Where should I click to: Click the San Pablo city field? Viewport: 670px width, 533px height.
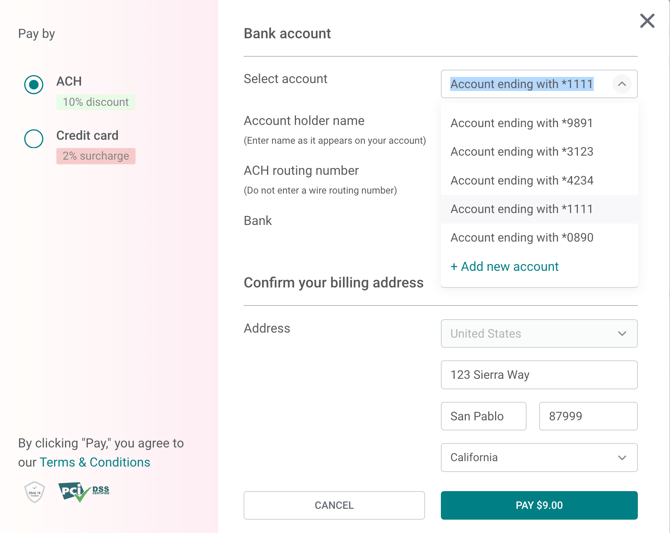click(483, 416)
